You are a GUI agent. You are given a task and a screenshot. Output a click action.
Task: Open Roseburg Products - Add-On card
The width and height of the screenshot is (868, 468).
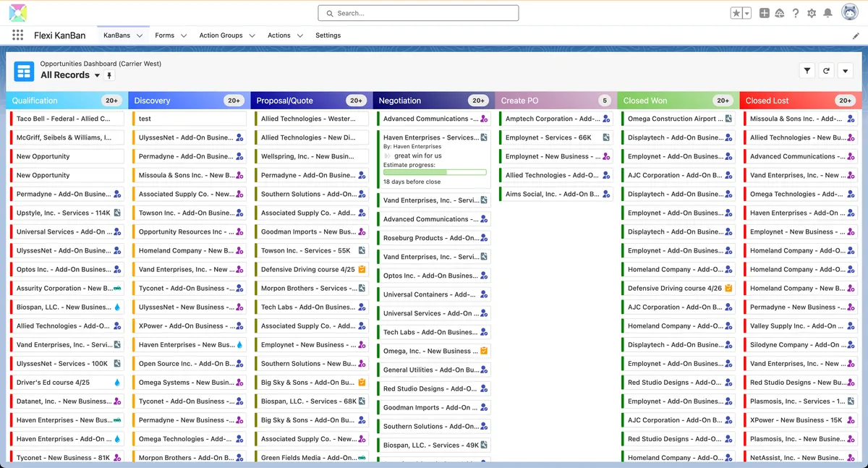[433, 238]
